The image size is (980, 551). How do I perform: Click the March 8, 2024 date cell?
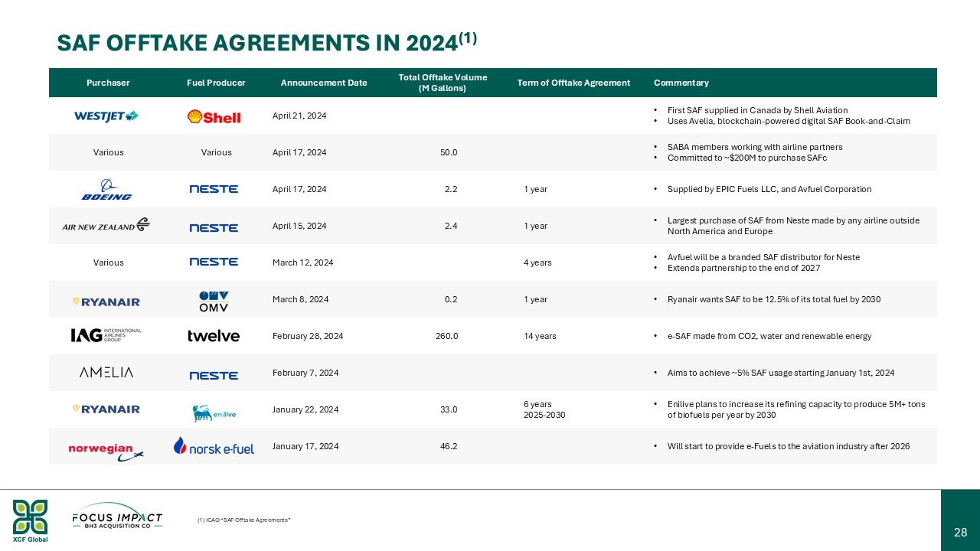300,299
